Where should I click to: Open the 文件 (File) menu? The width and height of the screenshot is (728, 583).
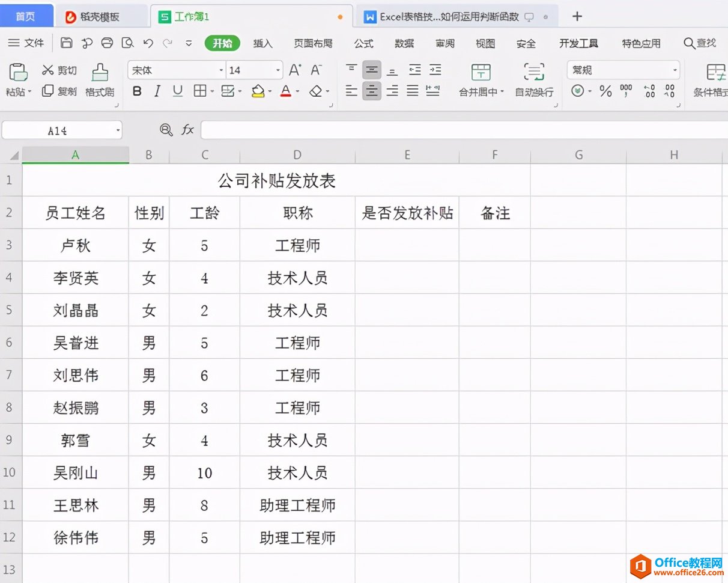pyautogui.click(x=26, y=43)
